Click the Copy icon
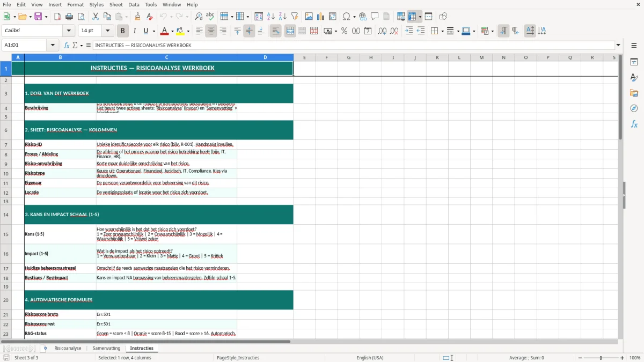 pyautogui.click(x=107, y=17)
